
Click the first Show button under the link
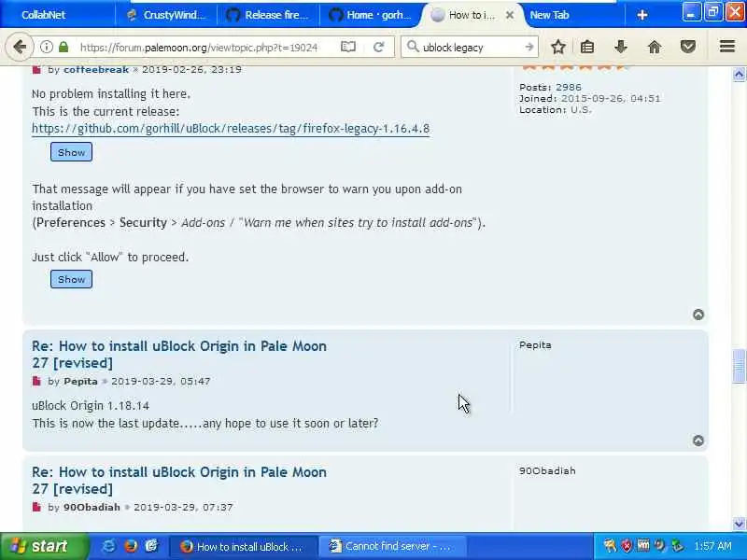coord(72,152)
